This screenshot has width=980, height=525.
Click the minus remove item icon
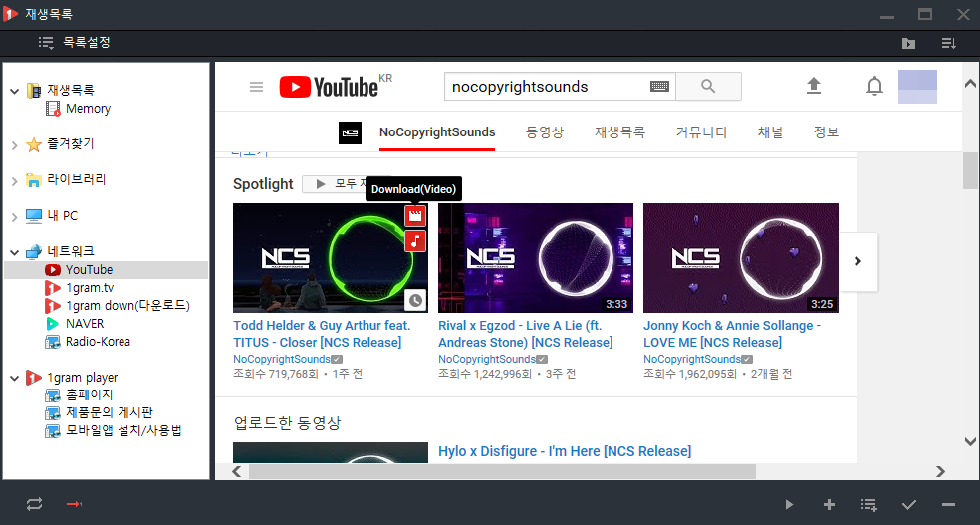(x=949, y=504)
